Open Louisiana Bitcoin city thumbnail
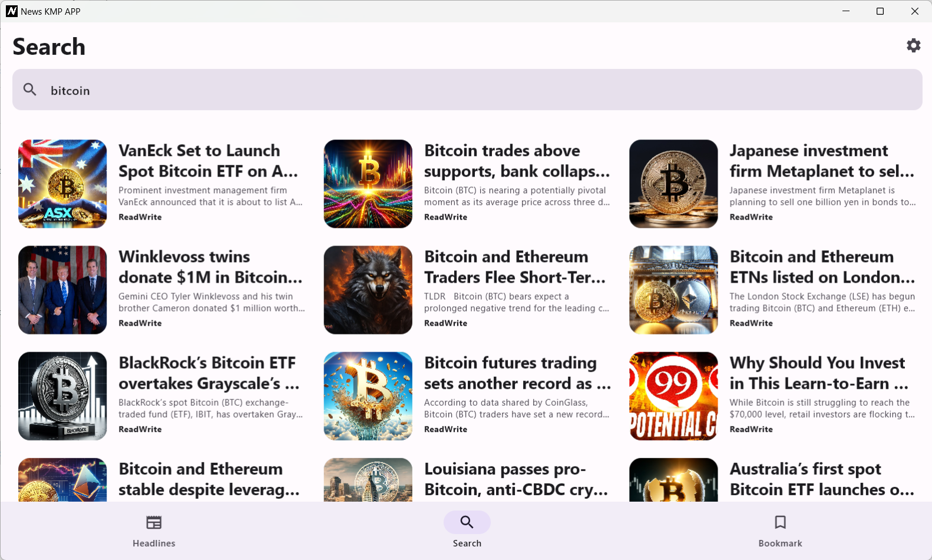Viewport: 932px width, 560px height. (x=368, y=480)
